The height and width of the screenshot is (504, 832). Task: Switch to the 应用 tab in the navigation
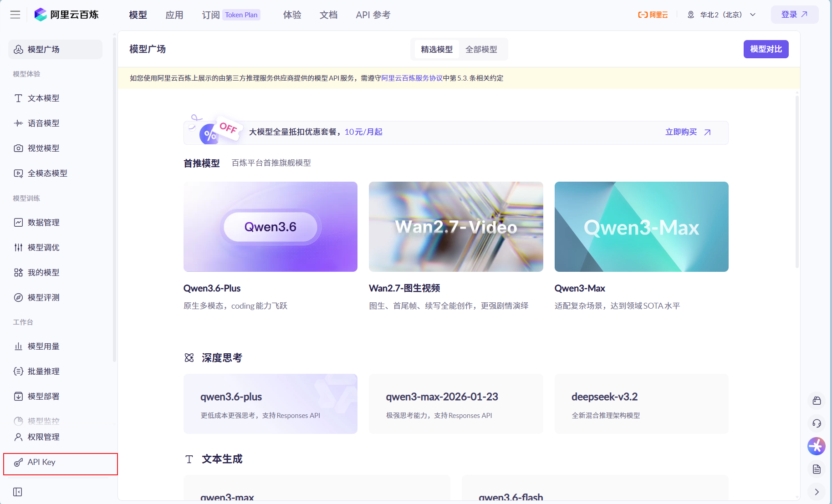(x=174, y=15)
